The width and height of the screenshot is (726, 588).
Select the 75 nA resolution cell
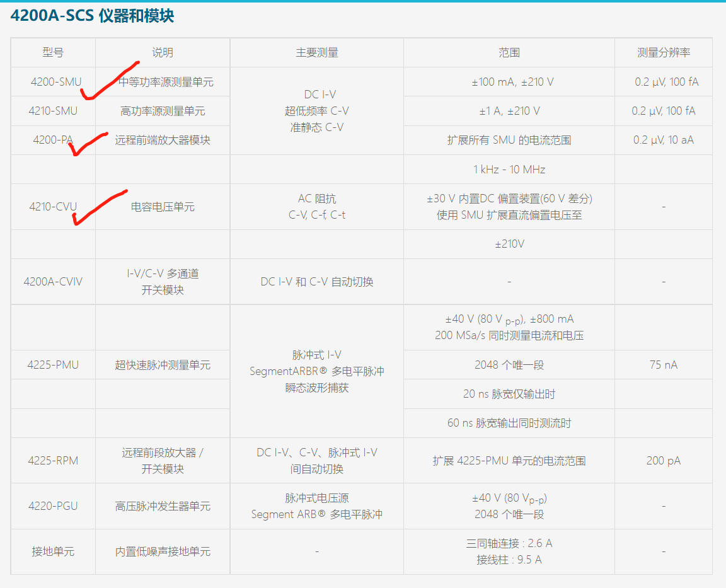[x=663, y=364]
